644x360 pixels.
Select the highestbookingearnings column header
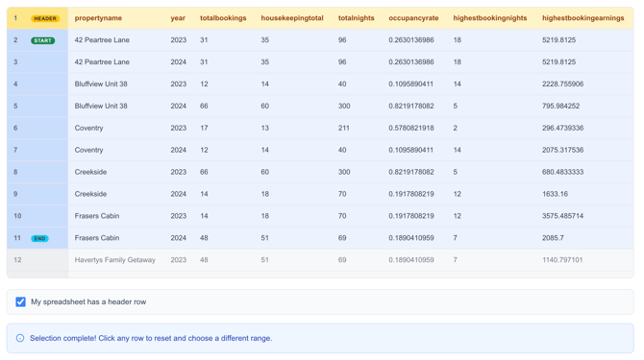[x=582, y=18]
